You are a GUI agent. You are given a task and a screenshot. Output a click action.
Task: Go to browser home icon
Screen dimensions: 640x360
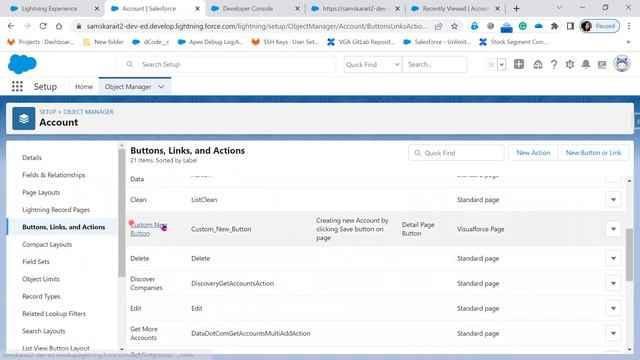[x=59, y=26]
